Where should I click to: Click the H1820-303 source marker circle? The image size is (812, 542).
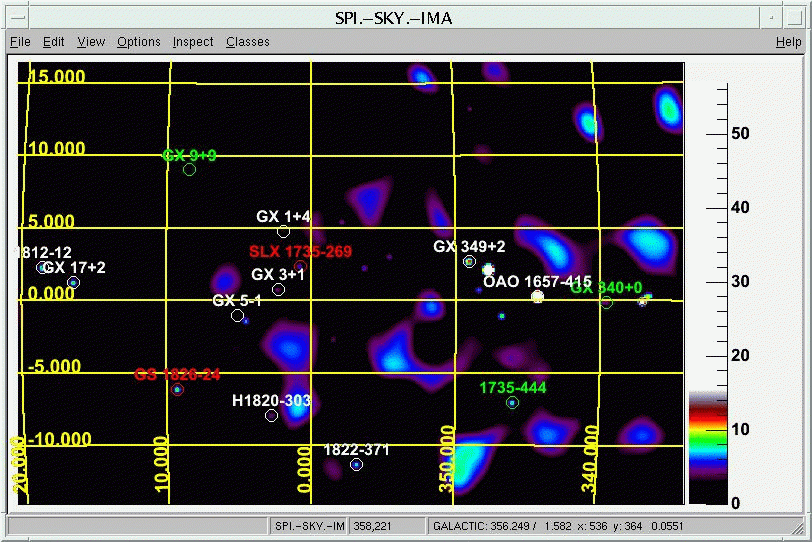[271, 416]
